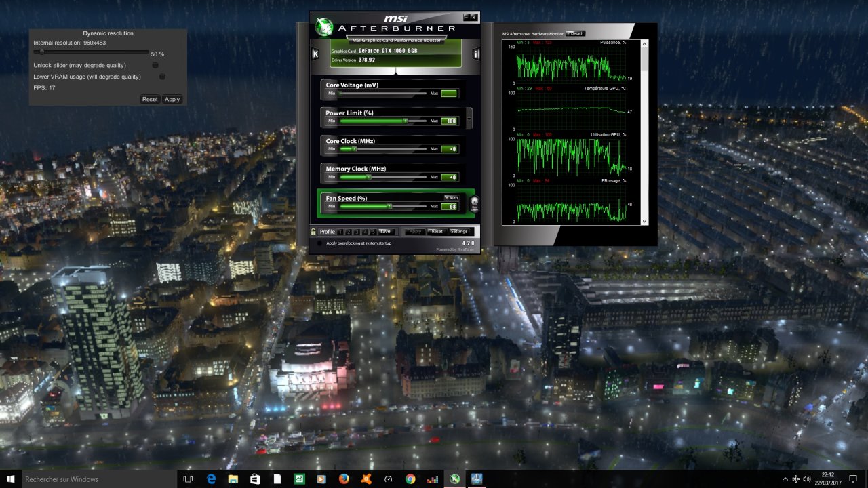868x488 pixels.
Task: Click the Power Limit slider handle
Action: (405, 121)
